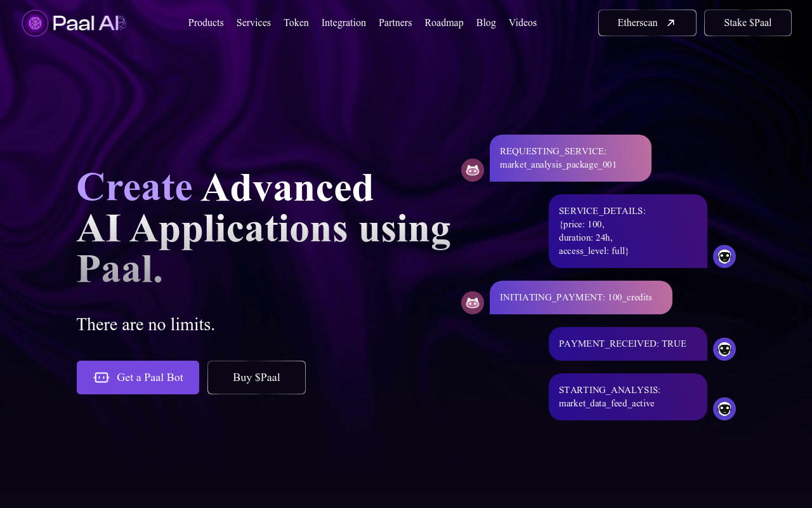
Task: Open the Integration nav item
Action: 344,23
